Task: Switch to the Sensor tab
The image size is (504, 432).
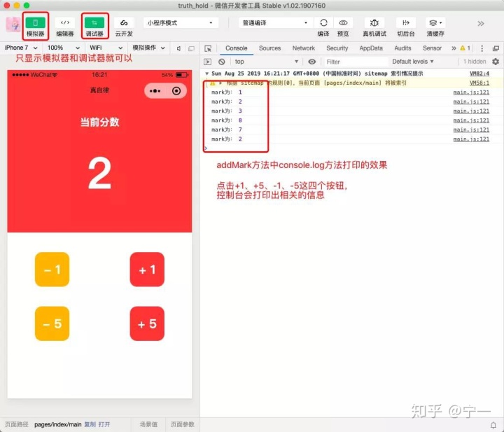Action: (432, 48)
